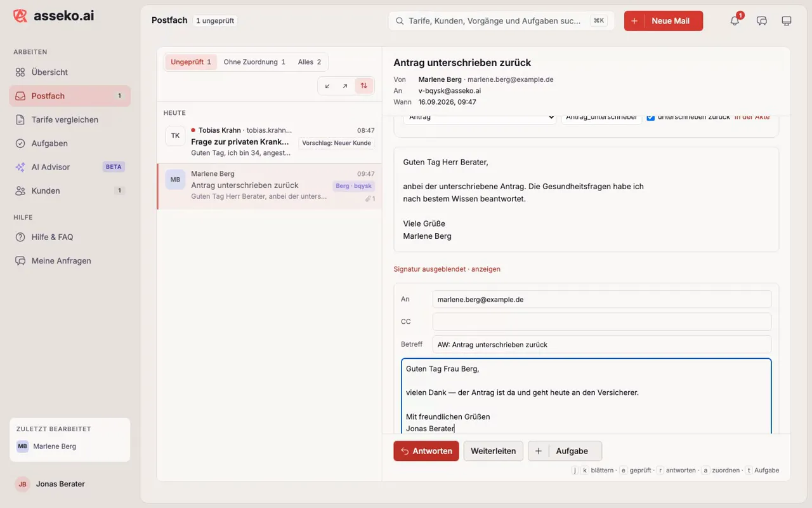The height and width of the screenshot is (508, 812).
Task: Open the notifications bell
Action: click(x=735, y=21)
